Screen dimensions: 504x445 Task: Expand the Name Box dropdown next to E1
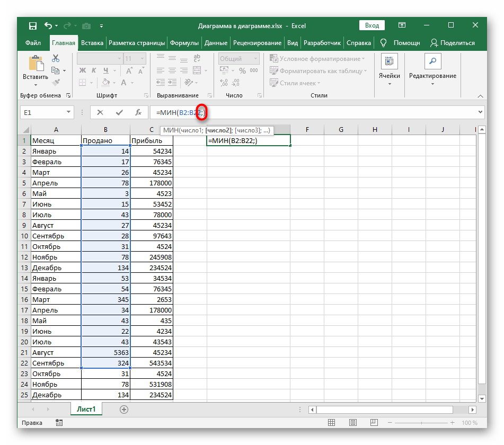(68, 112)
